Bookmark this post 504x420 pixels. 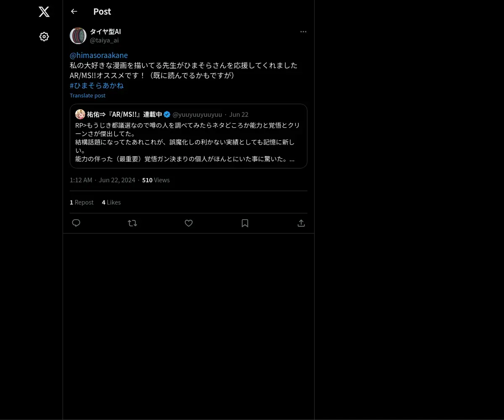click(x=245, y=223)
